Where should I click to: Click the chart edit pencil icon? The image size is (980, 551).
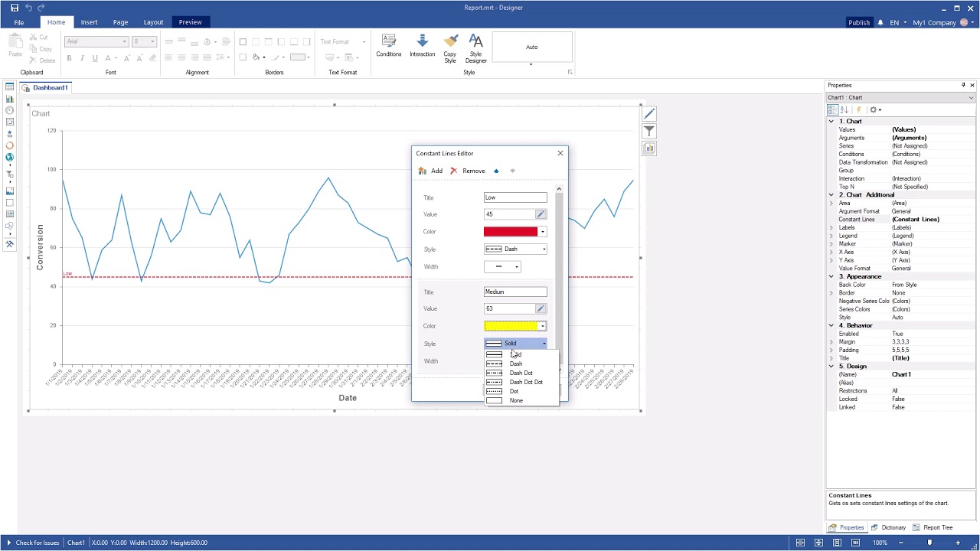click(649, 114)
